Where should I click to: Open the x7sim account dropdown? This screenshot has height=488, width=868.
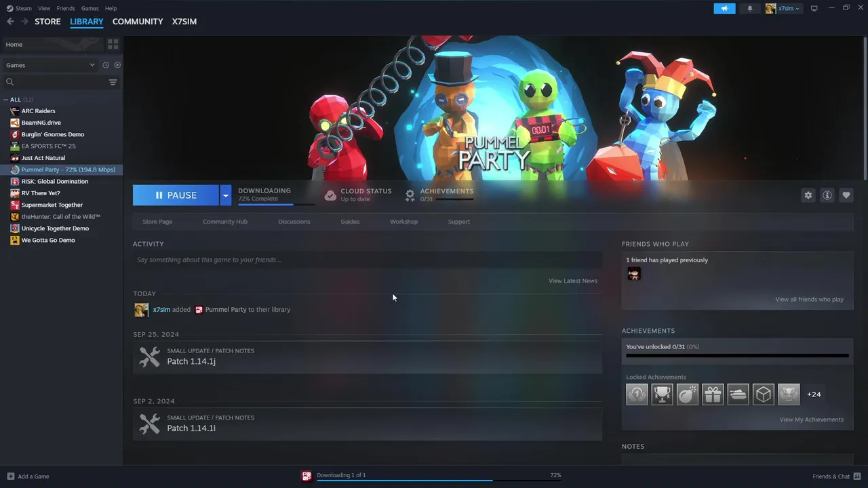point(783,8)
